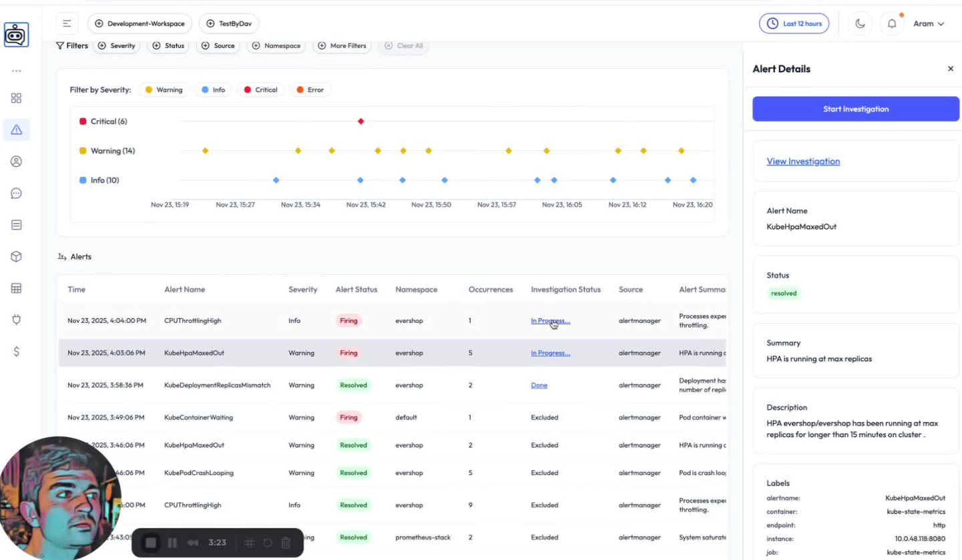962x560 pixels.
Task: Click the red Critical diamond on the timeline
Action: tap(360, 121)
